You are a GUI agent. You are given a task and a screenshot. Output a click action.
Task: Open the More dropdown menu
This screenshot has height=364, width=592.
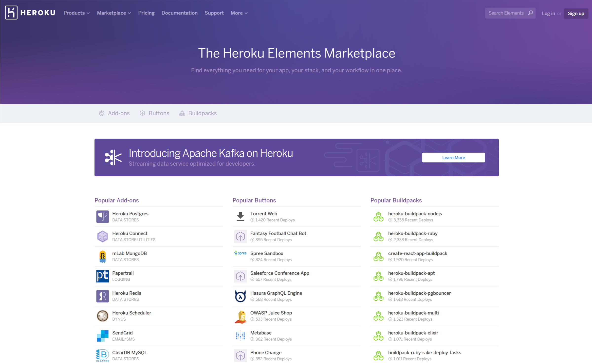point(239,13)
